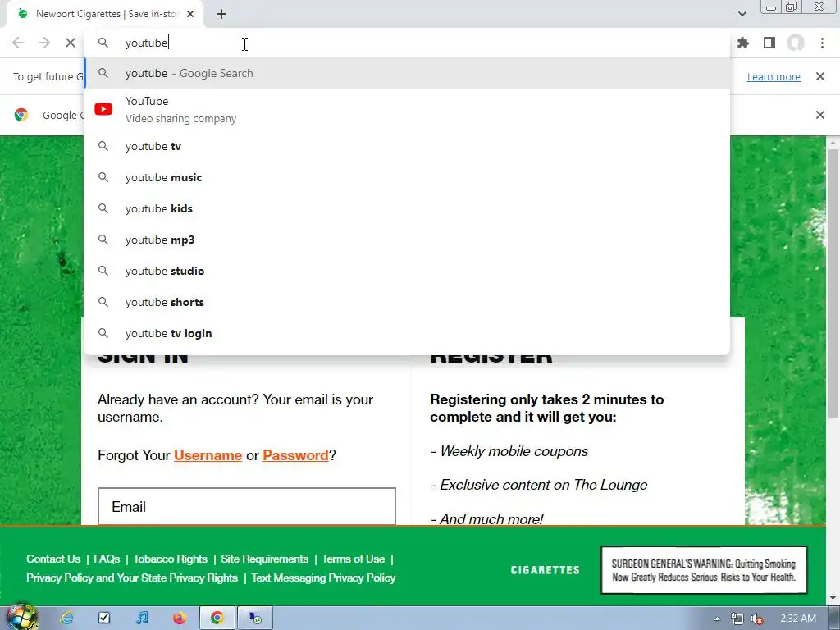Open the checkmark app on the taskbar

[104, 618]
